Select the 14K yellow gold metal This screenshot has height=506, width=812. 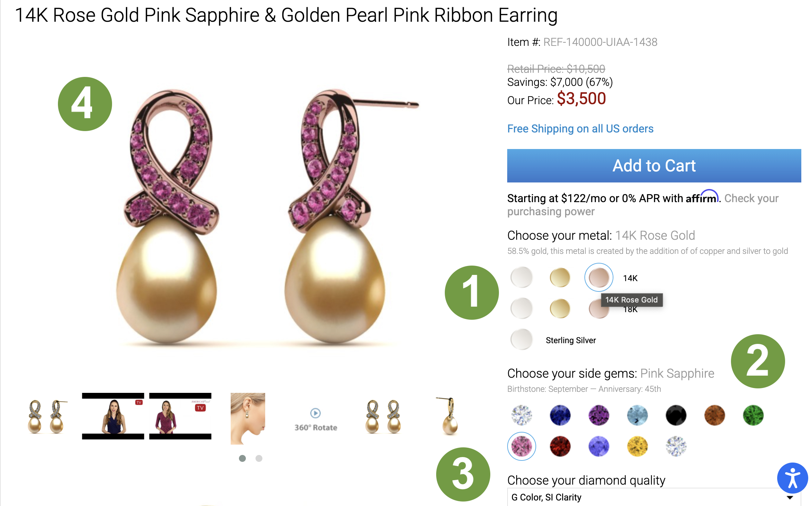[560, 277]
